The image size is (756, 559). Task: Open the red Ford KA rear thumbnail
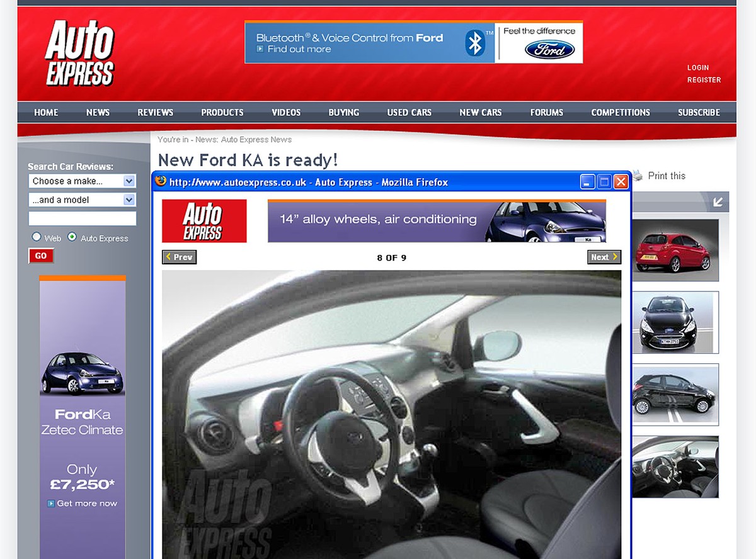tap(675, 250)
